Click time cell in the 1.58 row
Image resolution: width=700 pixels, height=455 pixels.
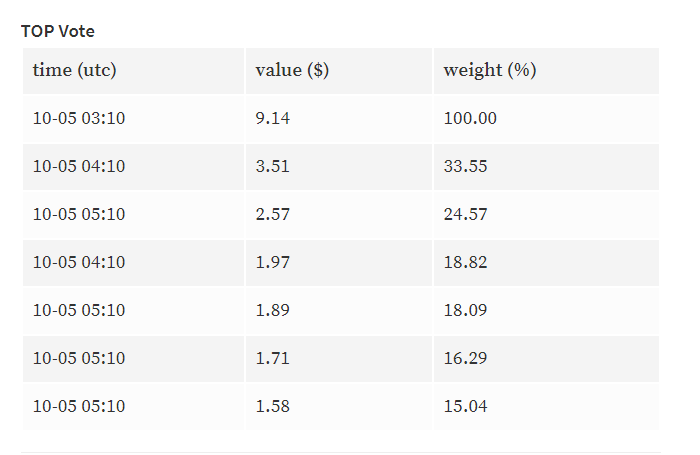pyautogui.click(x=133, y=407)
